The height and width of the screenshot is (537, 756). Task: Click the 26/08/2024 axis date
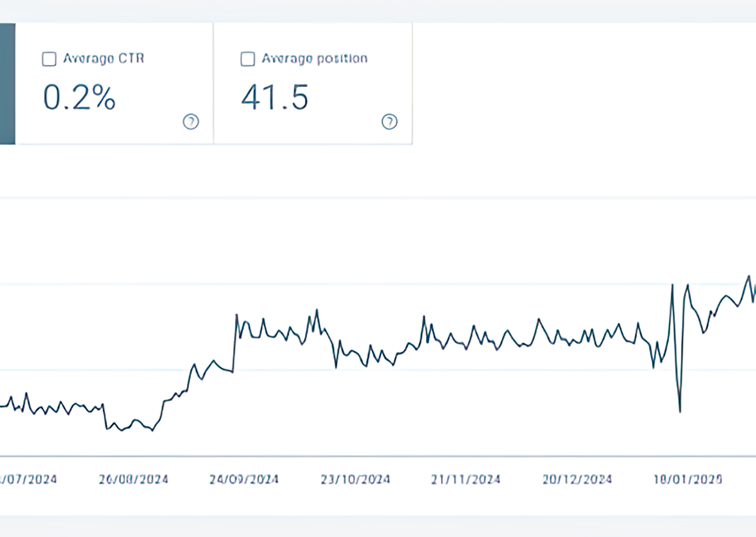(134, 480)
